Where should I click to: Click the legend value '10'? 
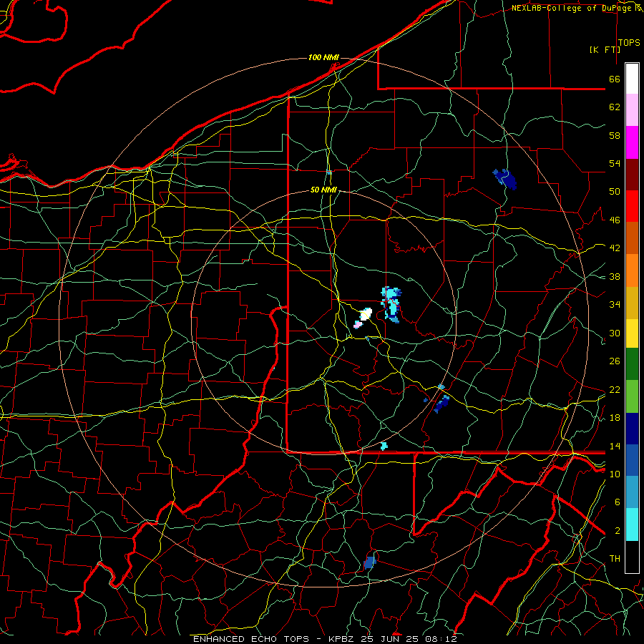pos(615,474)
